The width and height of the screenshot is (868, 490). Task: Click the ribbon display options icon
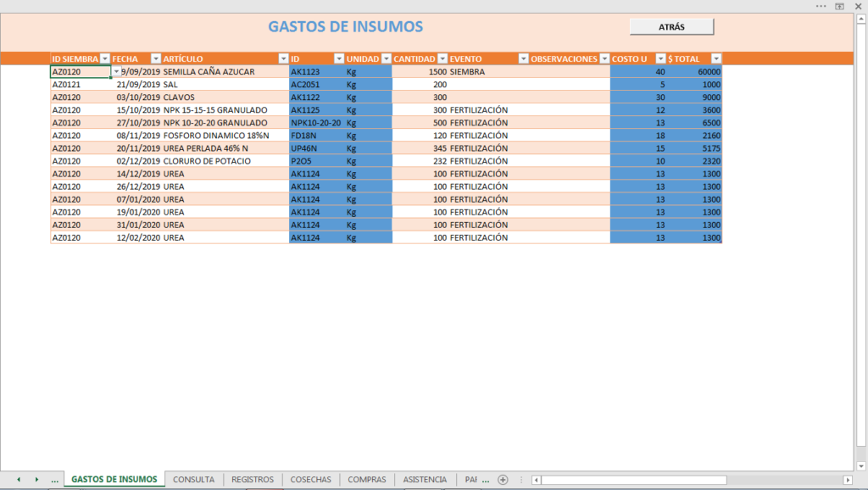pos(840,6)
